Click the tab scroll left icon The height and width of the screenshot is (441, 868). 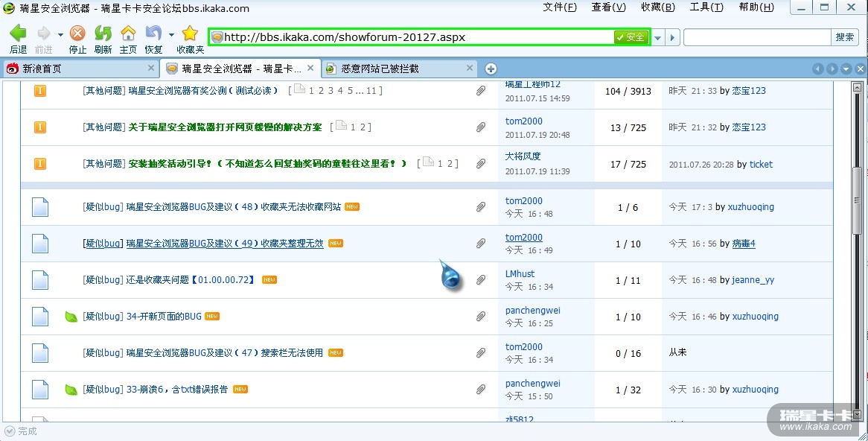coord(818,69)
